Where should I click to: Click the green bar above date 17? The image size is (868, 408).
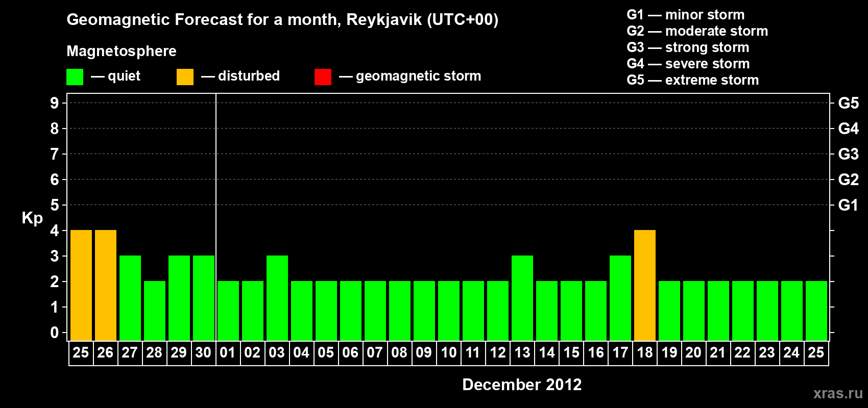point(620,298)
